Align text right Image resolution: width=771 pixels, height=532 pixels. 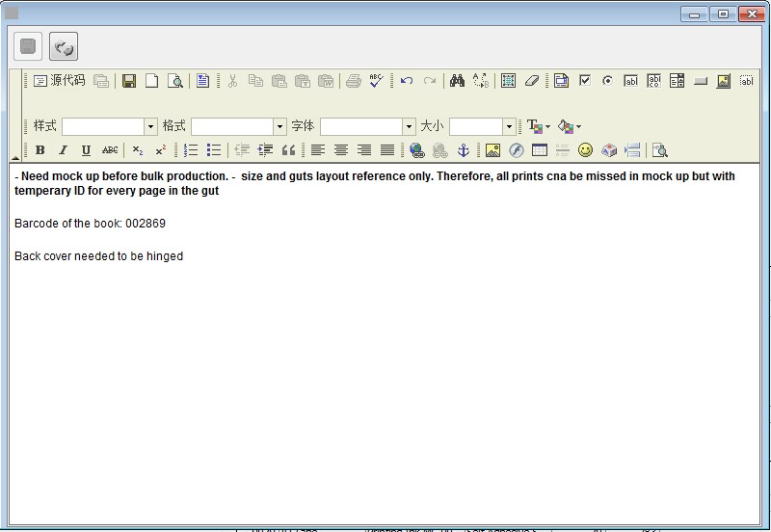364,150
